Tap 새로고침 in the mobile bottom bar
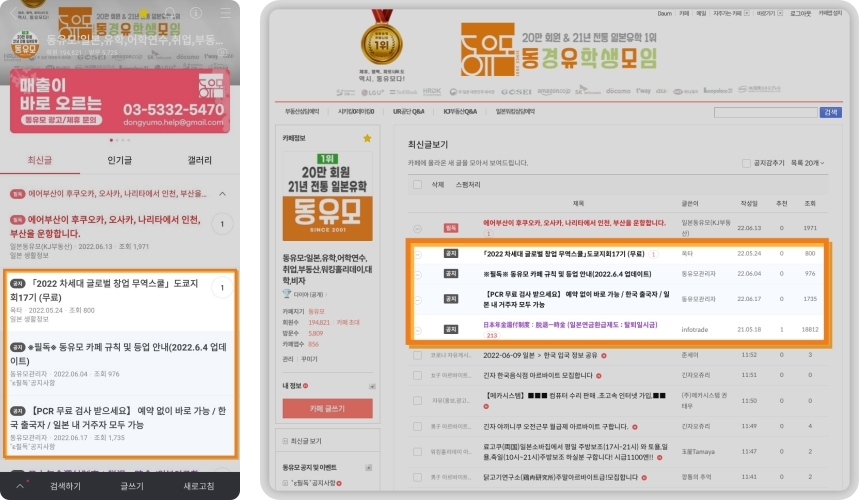Viewport: 859px width, 500px height. coord(199,486)
